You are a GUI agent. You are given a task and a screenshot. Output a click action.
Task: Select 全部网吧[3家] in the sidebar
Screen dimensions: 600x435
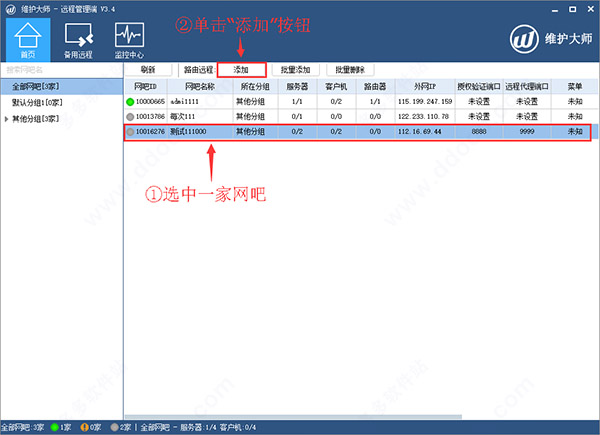(x=62, y=86)
